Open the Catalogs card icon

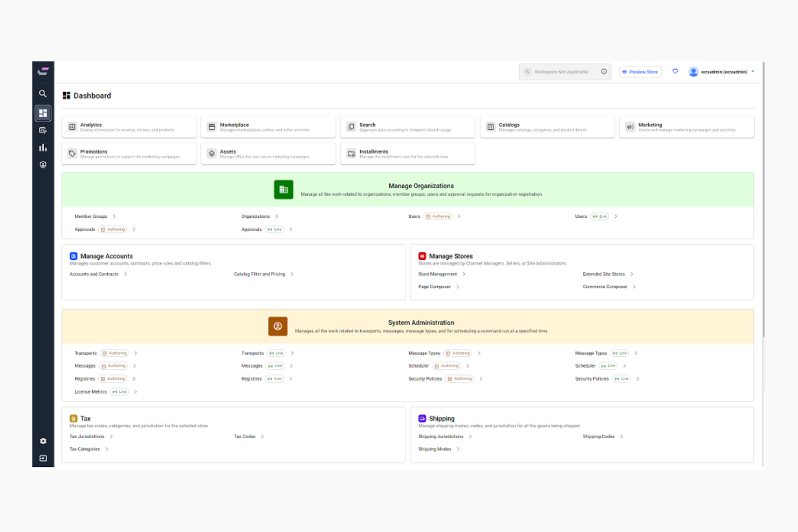point(491,126)
